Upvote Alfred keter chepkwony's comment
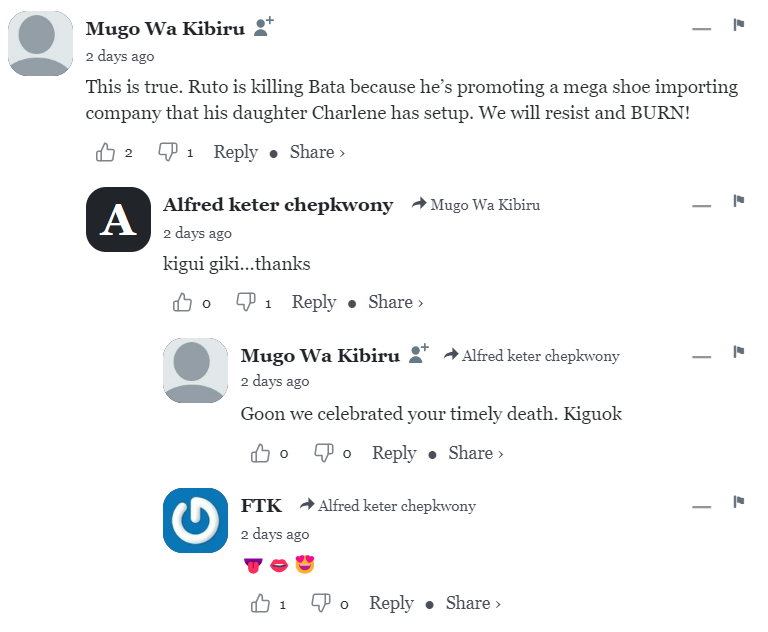768x632 pixels. [x=183, y=303]
